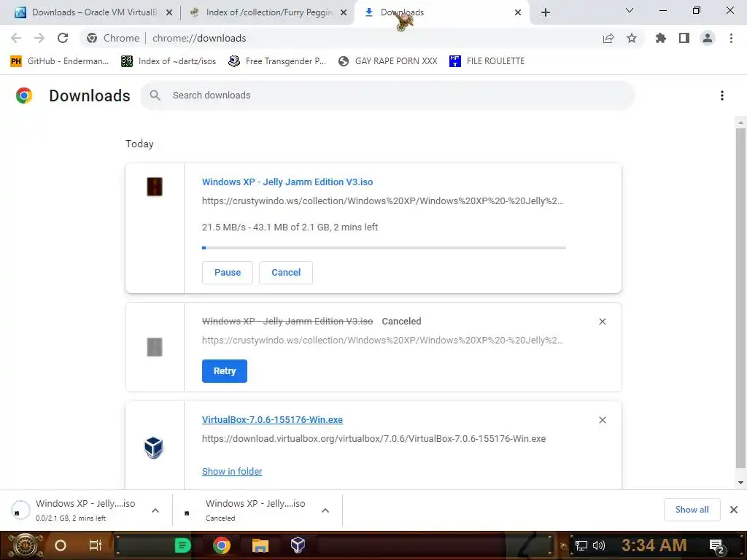The height and width of the screenshot is (560, 747).
Task: Open Chrome's three-dot main menu
Action: [731, 38]
